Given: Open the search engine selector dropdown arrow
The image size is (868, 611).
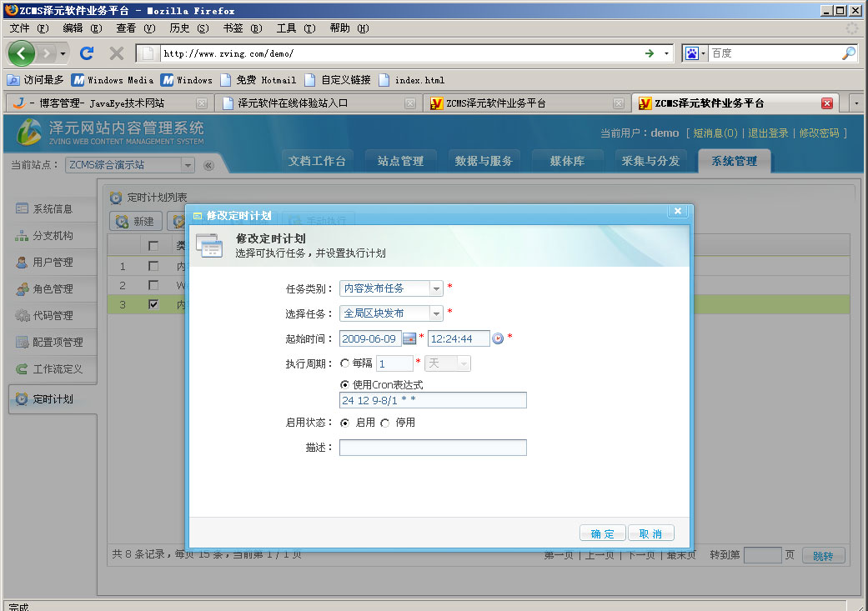Looking at the screenshot, I should tap(703, 53).
